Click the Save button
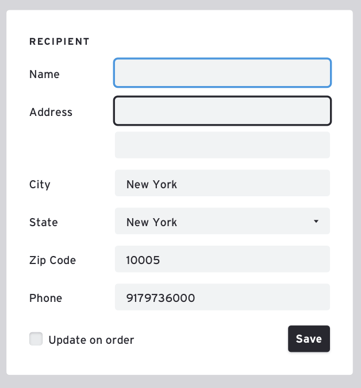The width and height of the screenshot is (361, 388). tap(309, 339)
